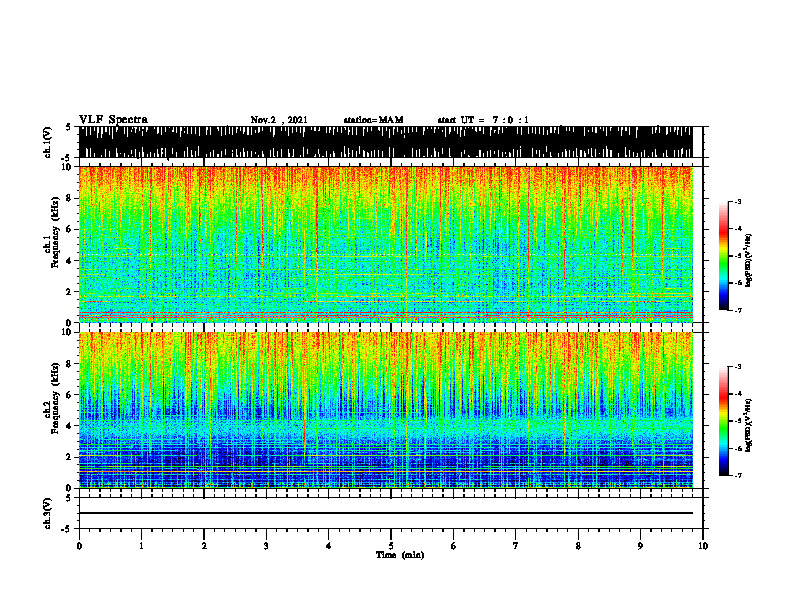The height and width of the screenshot is (612, 792).
Task: Click the 'Time (min)' x-axis label
Action: point(400,555)
